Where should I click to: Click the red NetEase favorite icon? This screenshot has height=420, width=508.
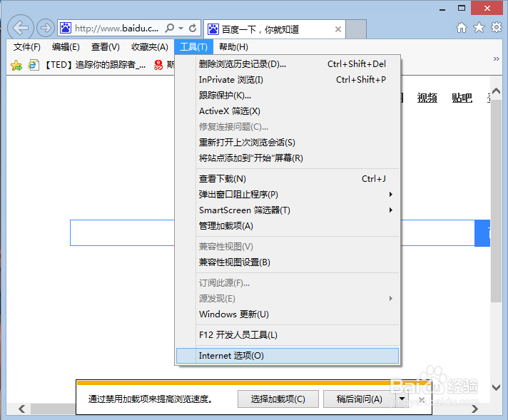pyautogui.click(x=158, y=65)
